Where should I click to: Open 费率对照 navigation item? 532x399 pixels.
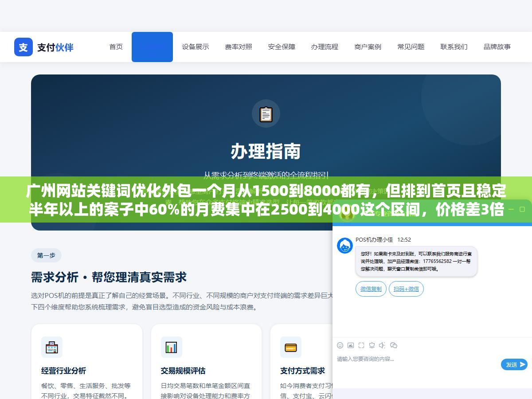tap(239, 47)
